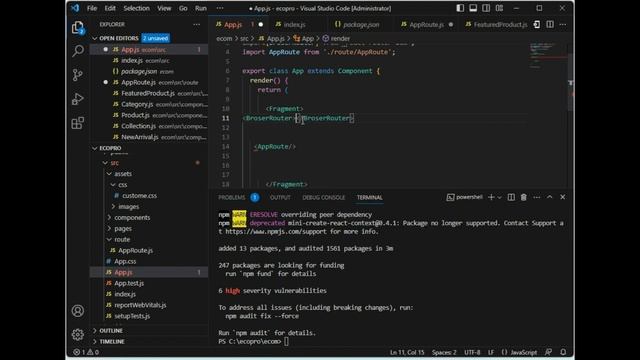Kill terminal with trash icon
Image resolution: width=640 pixels, height=360 pixels.
tap(524, 197)
